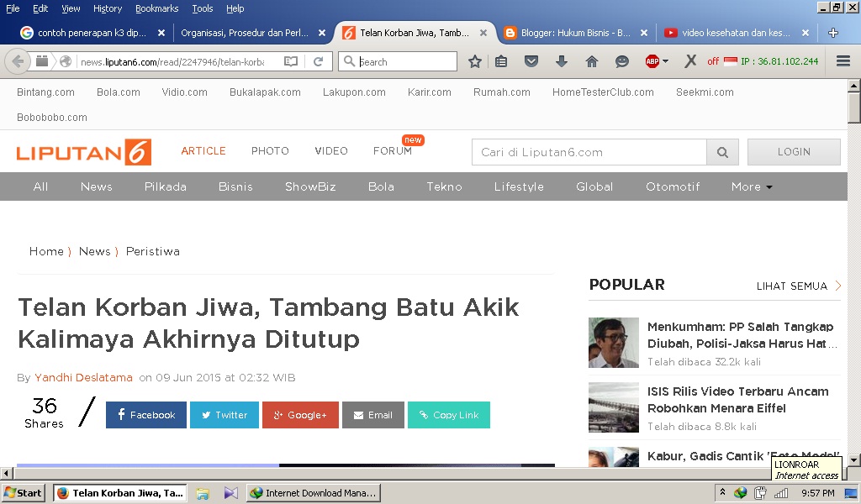Open Internet Download Manager from the taskbar
861x504 pixels.
[314, 492]
